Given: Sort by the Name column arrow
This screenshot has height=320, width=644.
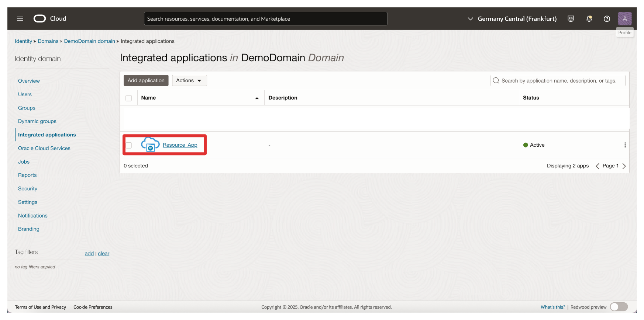Looking at the screenshot, I should tap(257, 98).
